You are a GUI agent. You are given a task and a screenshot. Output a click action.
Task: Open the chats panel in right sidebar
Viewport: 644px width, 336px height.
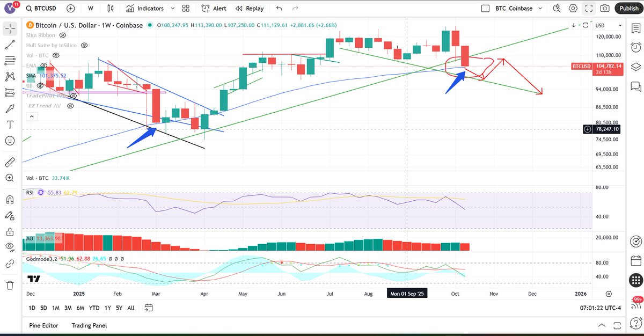[635, 86]
